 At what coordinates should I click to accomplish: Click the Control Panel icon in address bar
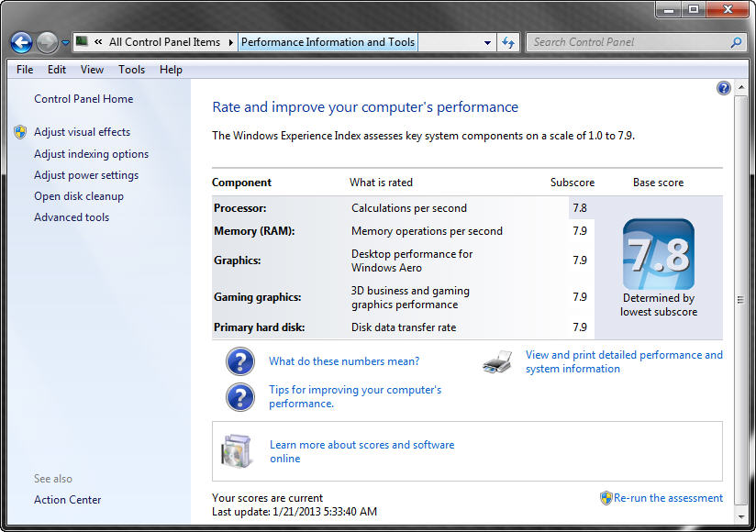pyautogui.click(x=82, y=41)
